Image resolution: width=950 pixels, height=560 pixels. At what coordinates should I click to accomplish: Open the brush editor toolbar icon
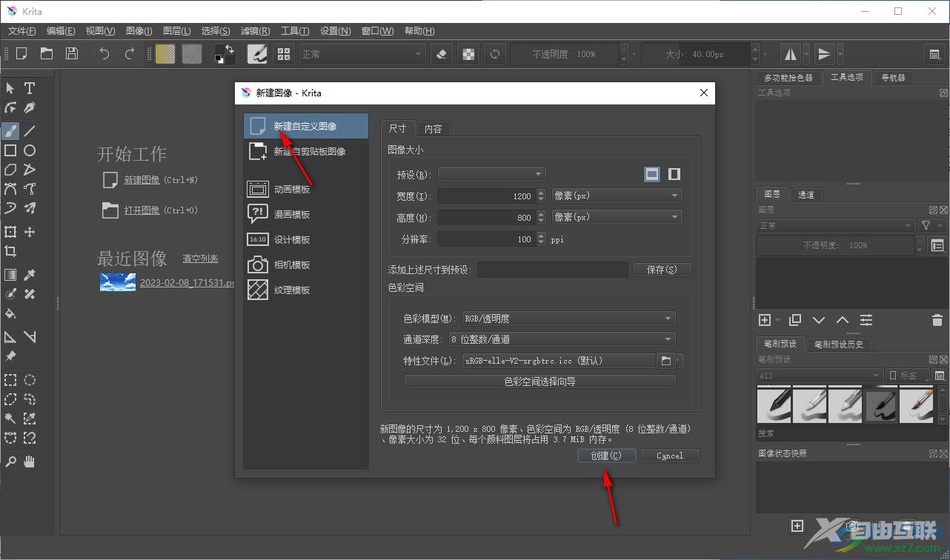click(x=257, y=53)
